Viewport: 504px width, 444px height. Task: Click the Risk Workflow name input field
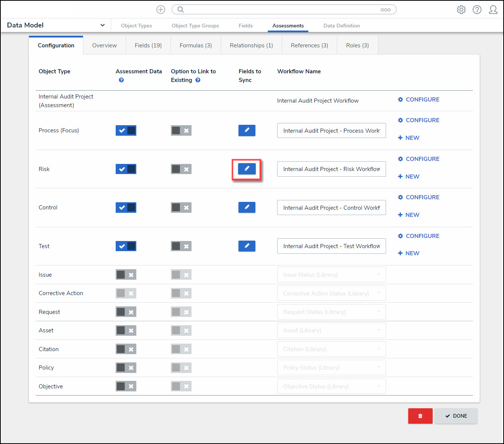coord(331,169)
